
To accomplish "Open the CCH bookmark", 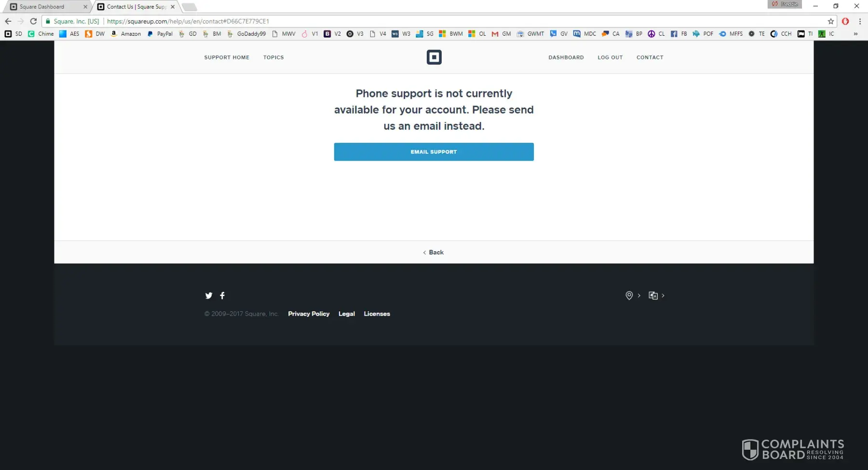I will [781, 34].
